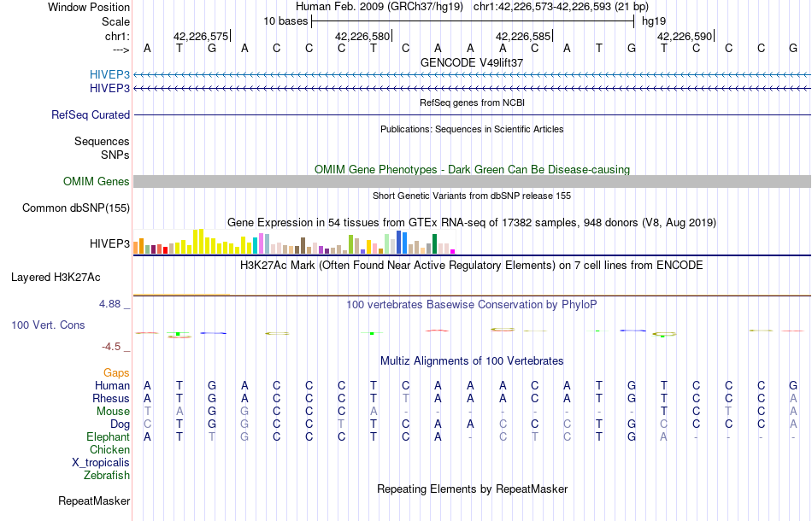Click the ---> sequence direction arrow label
This screenshot has width=812, height=521.
pos(121,50)
